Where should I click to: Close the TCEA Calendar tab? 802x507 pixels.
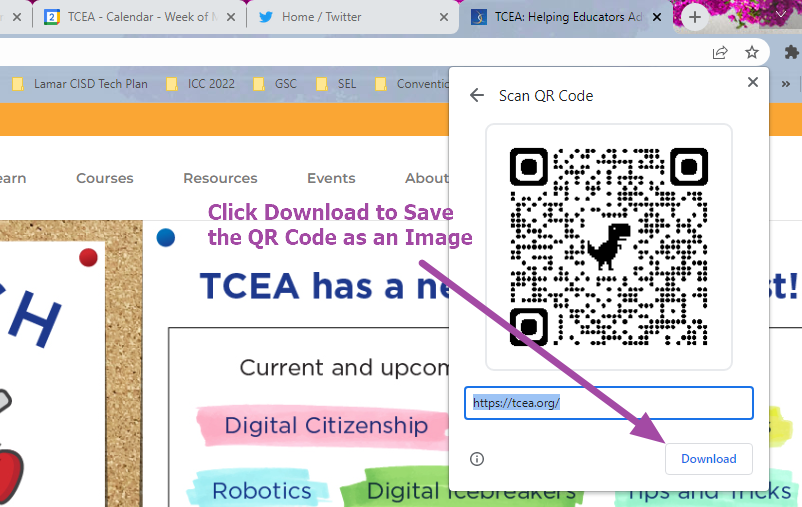click(x=231, y=17)
